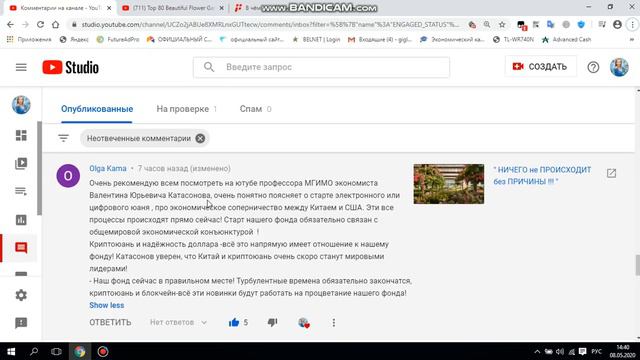640x360 pixels.
Task: Open the Dashboard sidebar icon
Action: [x=21, y=135]
